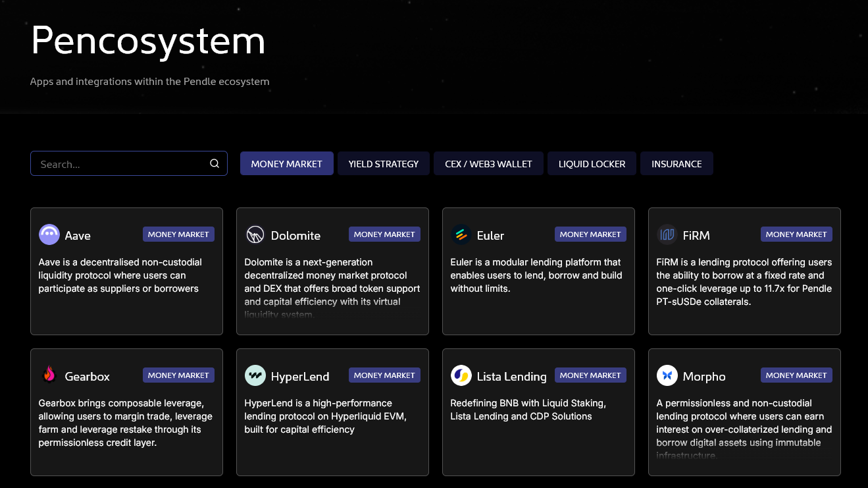Open the FiRM card title
The height and width of the screenshot is (488, 868).
pyautogui.click(x=696, y=235)
